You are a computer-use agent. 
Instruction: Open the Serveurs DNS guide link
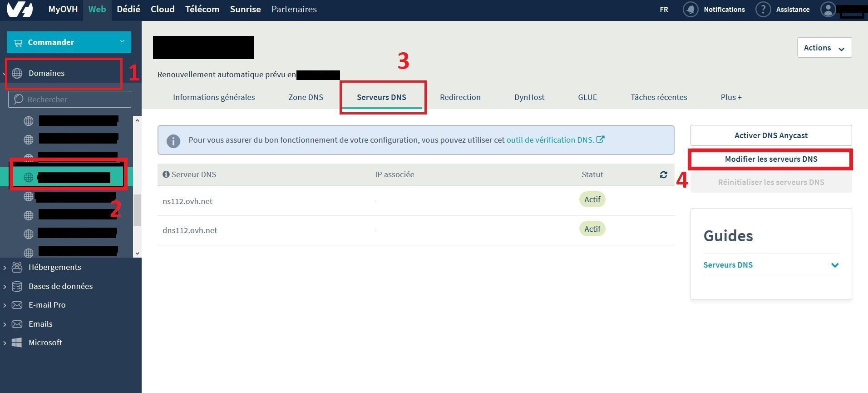728,265
